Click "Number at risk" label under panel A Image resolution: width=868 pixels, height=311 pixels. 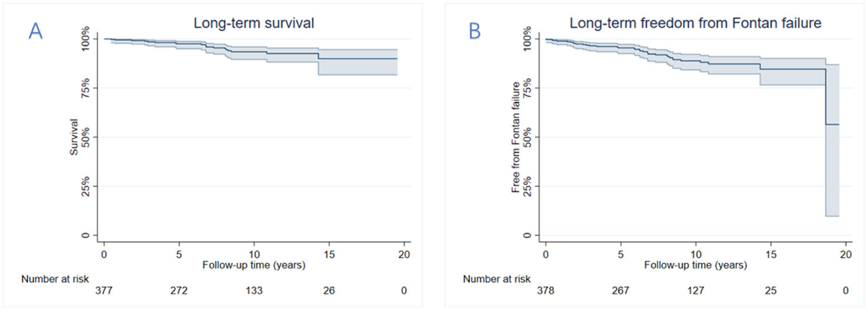click(x=55, y=279)
